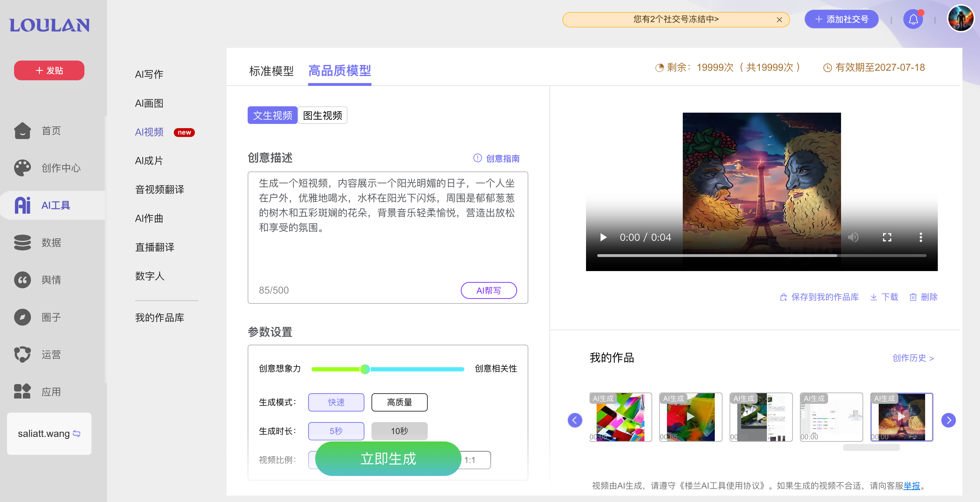Set duration to 10秒
This screenshot has height=502, width=980.
pos(400,431)
